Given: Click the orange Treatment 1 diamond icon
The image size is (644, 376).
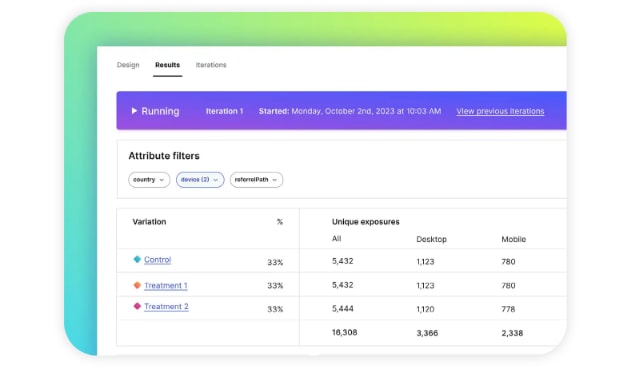Looking at the screenshot, I should [137, 285].
